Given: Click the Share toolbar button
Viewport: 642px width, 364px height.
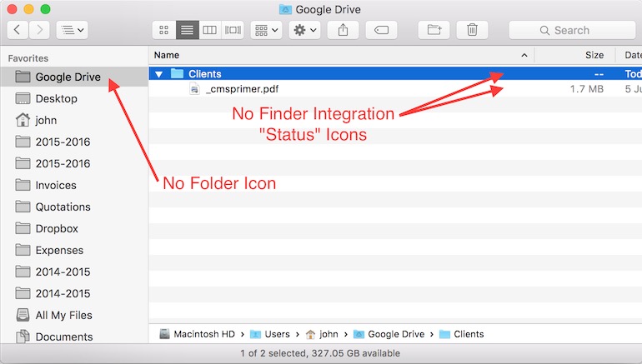Looking at the screenshot, I should point(344,30).
